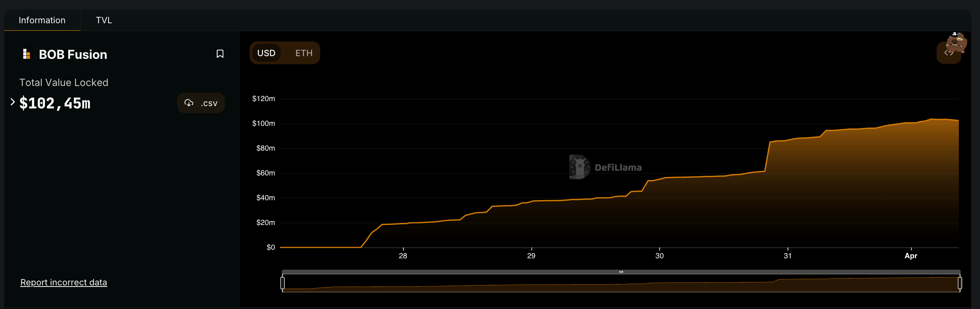Download TVL data as .csv

point(201,103)
